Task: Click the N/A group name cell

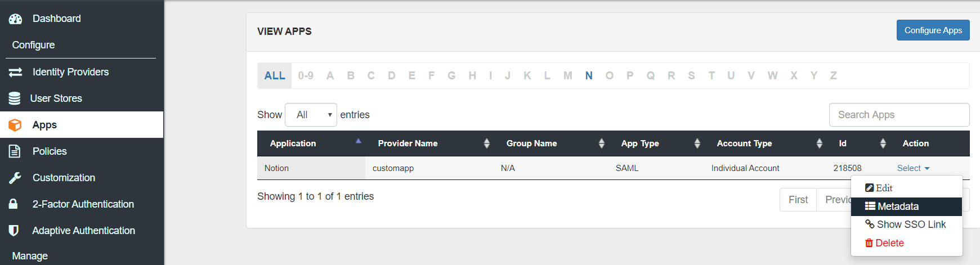Action: coord(551,168)
